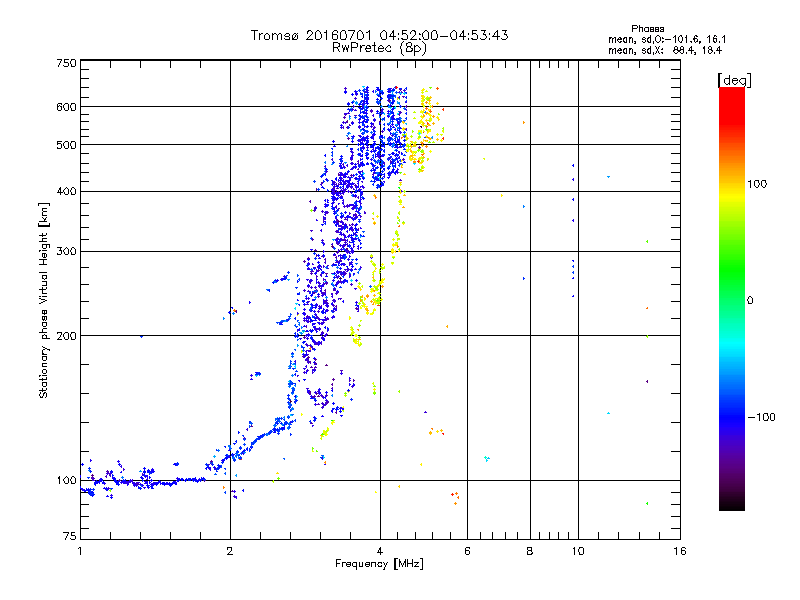Click the '1' frequency axis tick label
Viewport: 800px width, 600px height.
[x=80, y=551]
